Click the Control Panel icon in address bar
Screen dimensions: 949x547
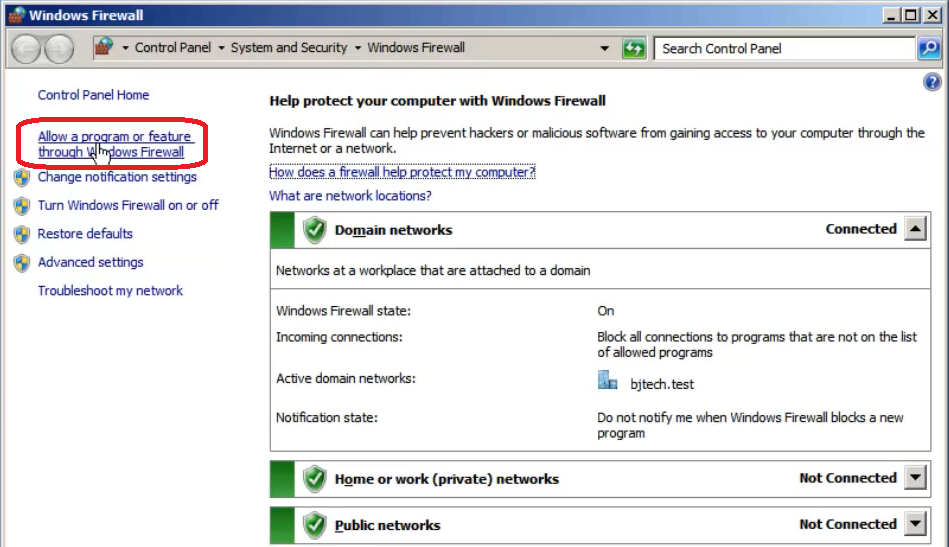pyautogui.click(x=104, y=48)
